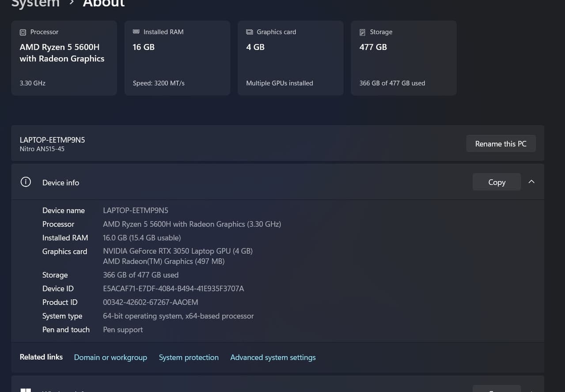Open the Processor summary card
Screen dimensions: 565x392
pos(64,58)
